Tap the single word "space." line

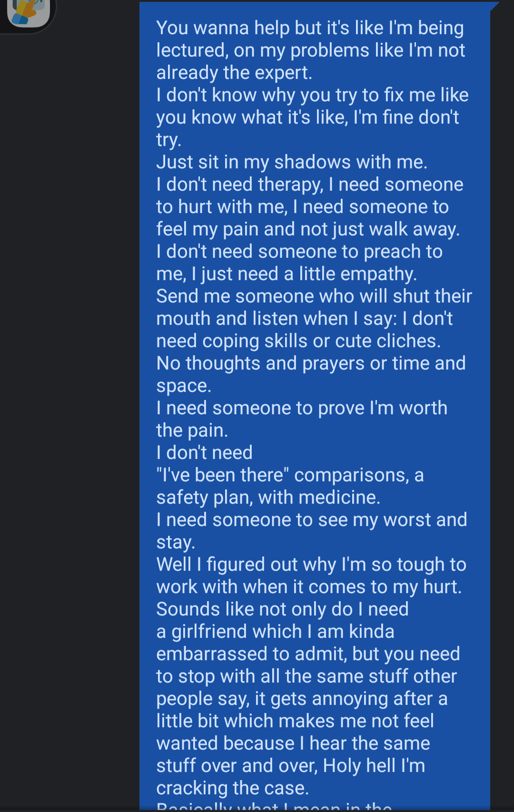184,386
